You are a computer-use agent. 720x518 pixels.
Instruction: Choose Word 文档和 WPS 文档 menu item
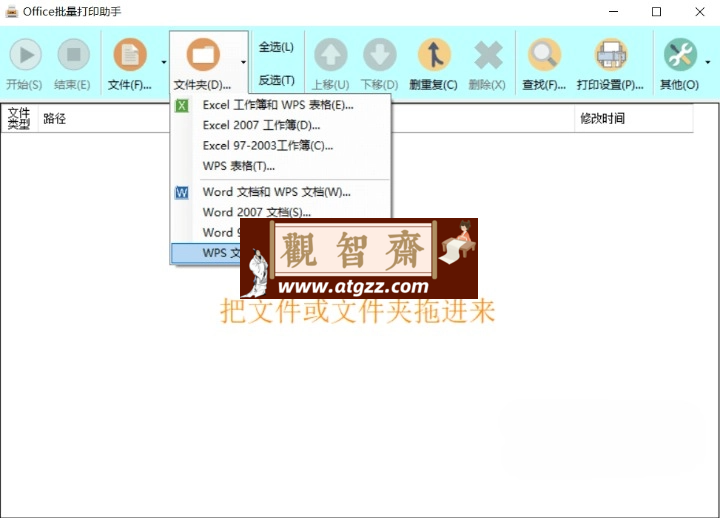tap(281, 192)
